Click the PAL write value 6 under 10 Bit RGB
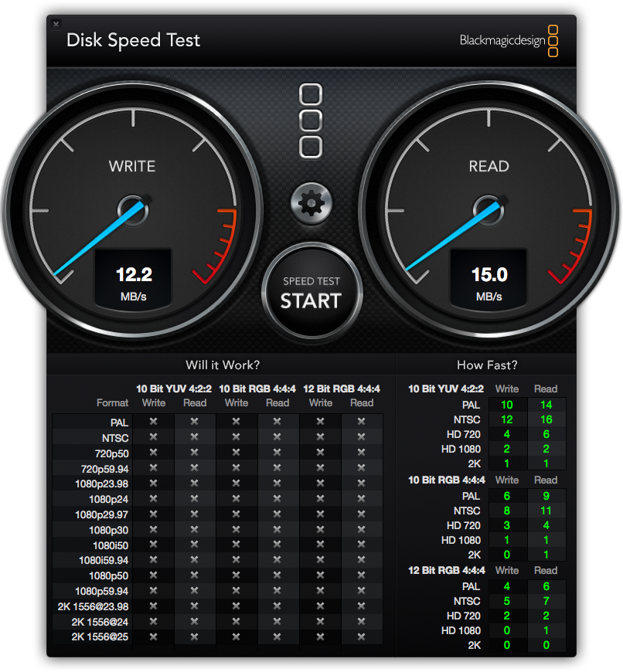 507,497
